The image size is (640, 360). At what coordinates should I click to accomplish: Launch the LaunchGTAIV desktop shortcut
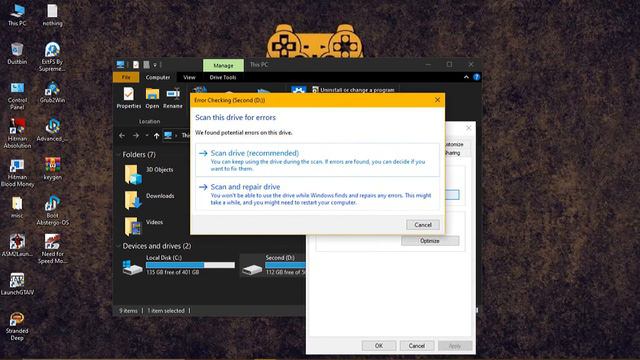[17, 284]
